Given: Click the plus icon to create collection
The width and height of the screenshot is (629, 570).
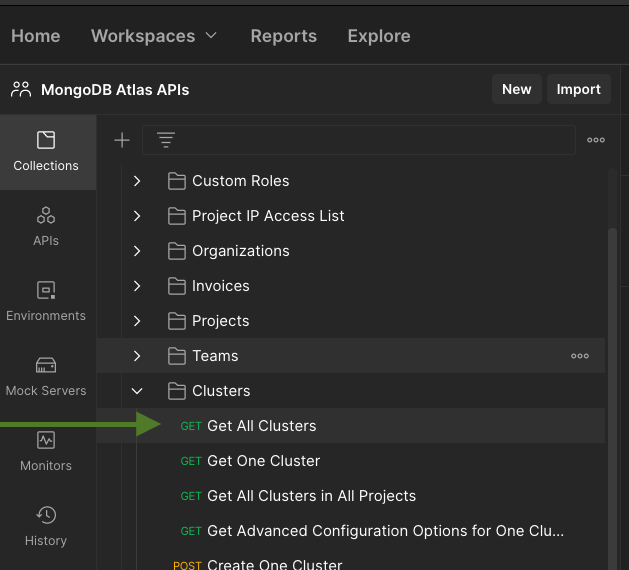Looking at the screenshot, I should click(x=122, y=140).
